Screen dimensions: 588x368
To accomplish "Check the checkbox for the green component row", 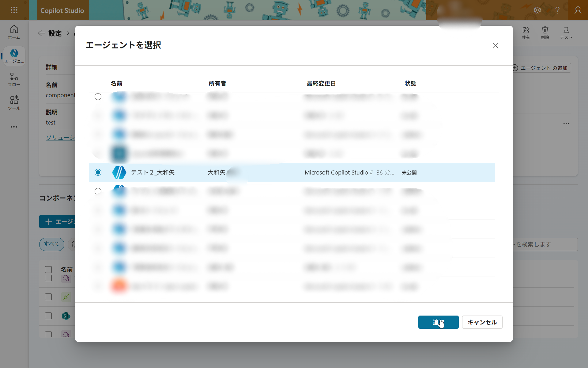I will click(48, 297).
